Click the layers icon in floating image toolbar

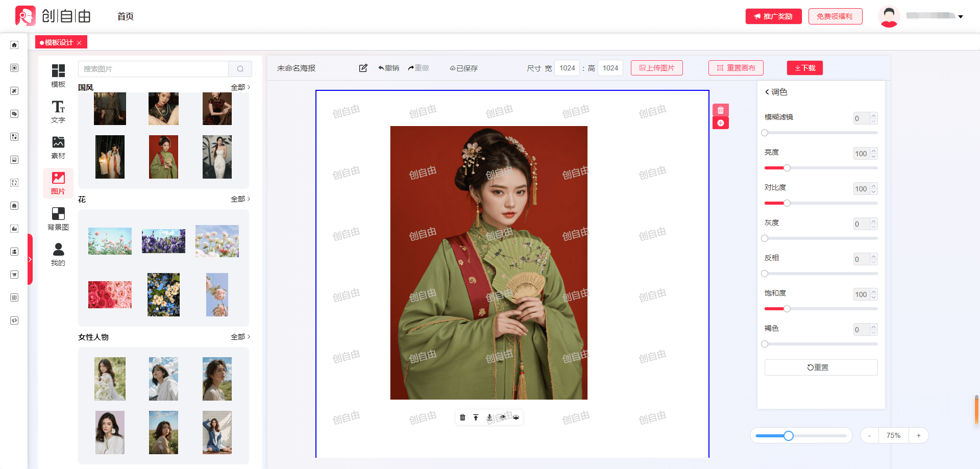pyautogui.click(x=516, y=417)
